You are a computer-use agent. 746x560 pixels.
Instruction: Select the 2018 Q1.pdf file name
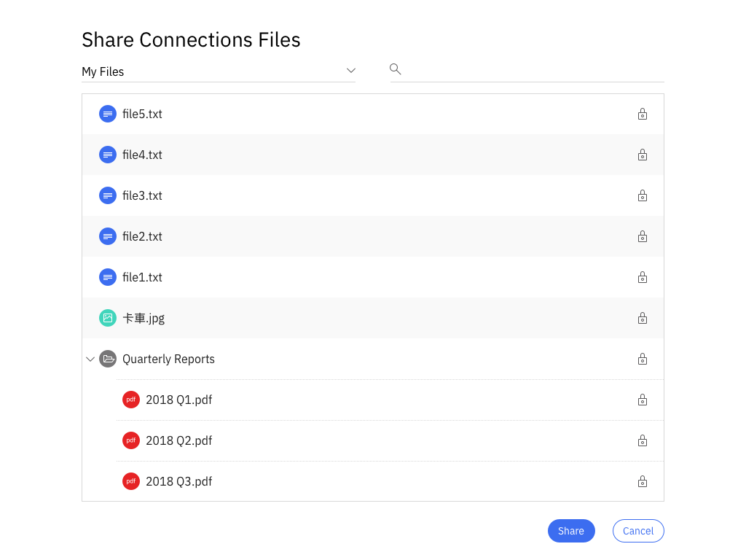click(x=179, y=400)
